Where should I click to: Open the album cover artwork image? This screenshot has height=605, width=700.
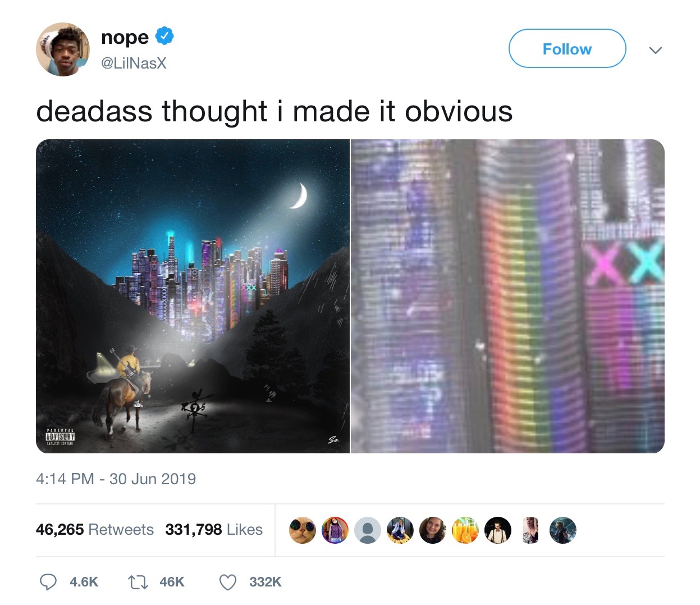coord(193,296)
